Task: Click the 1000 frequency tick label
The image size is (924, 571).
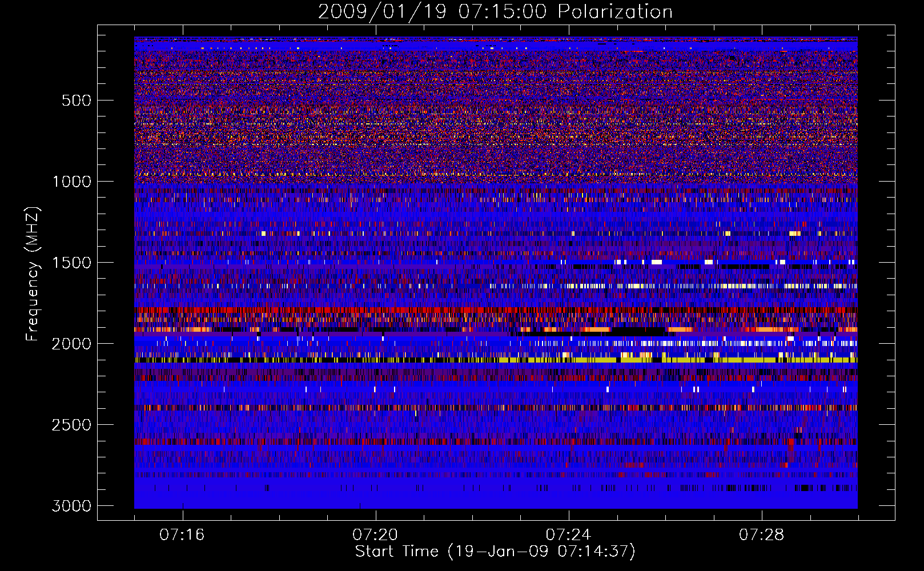Action: point(72,182)
